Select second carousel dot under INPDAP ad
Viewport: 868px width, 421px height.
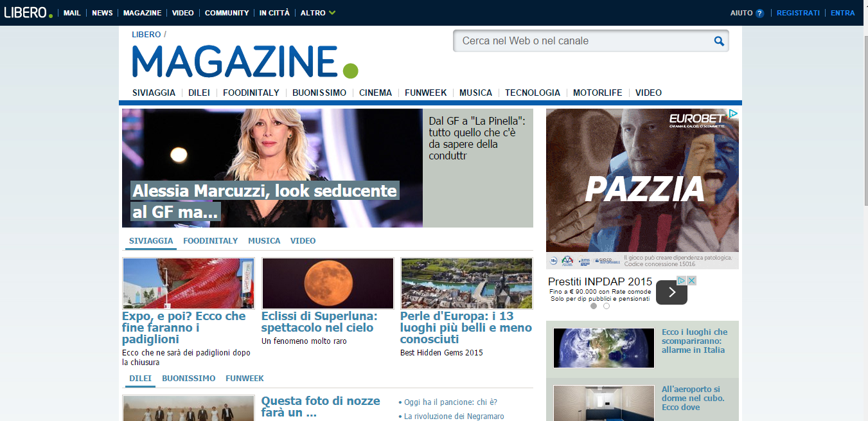point(607,306)
